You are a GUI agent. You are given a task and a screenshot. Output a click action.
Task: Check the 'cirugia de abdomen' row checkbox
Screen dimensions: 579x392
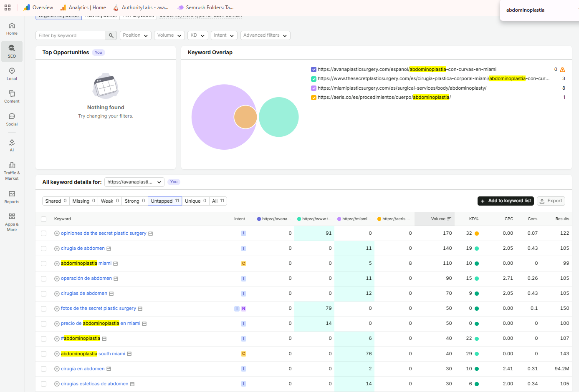[x=43, y=249]
